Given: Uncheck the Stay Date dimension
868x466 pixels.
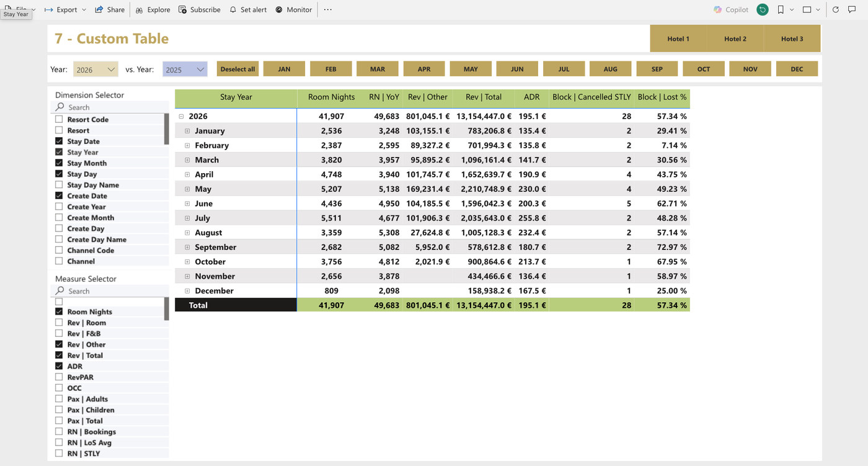Looking at the screenshot, I should tap(59, 141).
